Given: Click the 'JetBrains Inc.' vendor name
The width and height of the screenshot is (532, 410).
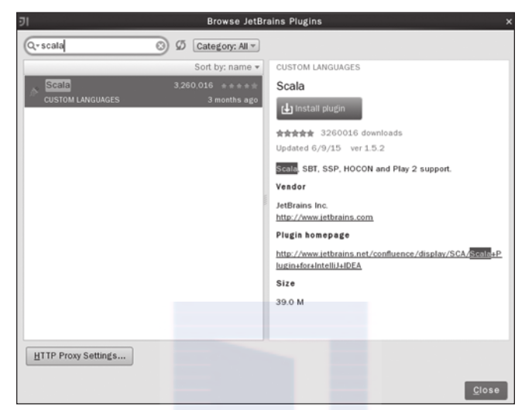Looking at the screenshot, I should point(302,205).
